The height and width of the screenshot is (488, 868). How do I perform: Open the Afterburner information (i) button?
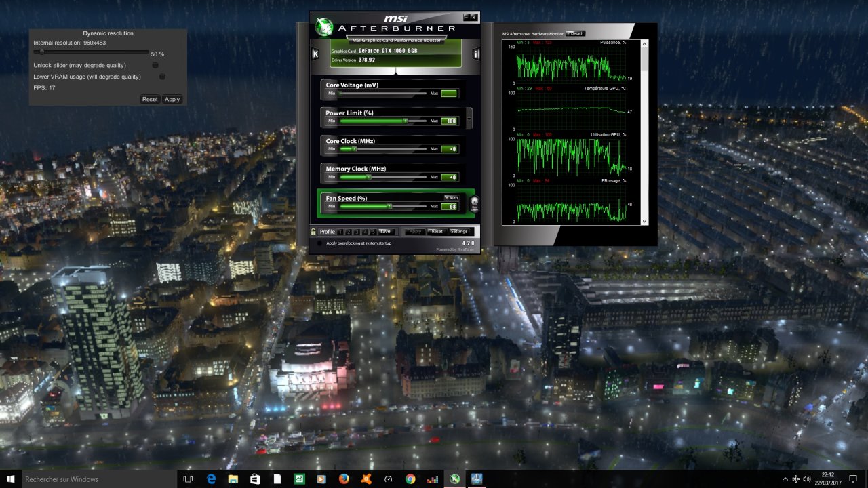click(476, 54)
